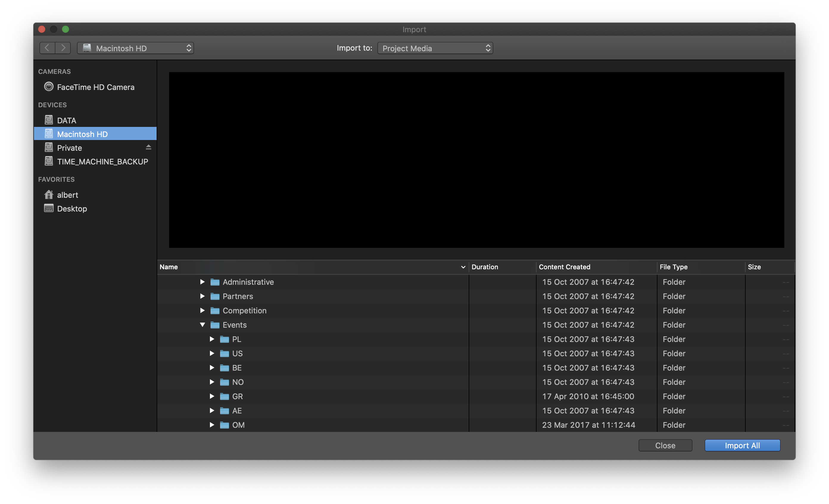Sort by the Content Created column
The height and width of the screenshot is (504, 829).
(x=564, y=267)
